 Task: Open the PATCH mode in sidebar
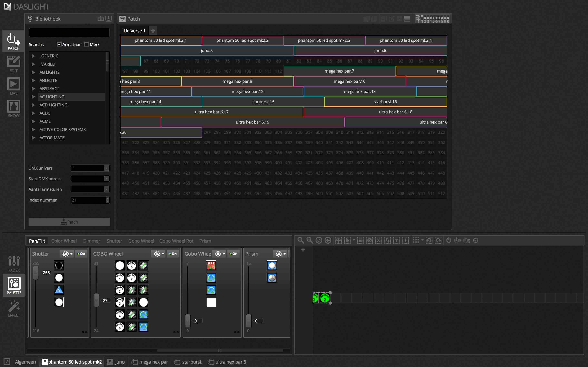tap(14, 41)
